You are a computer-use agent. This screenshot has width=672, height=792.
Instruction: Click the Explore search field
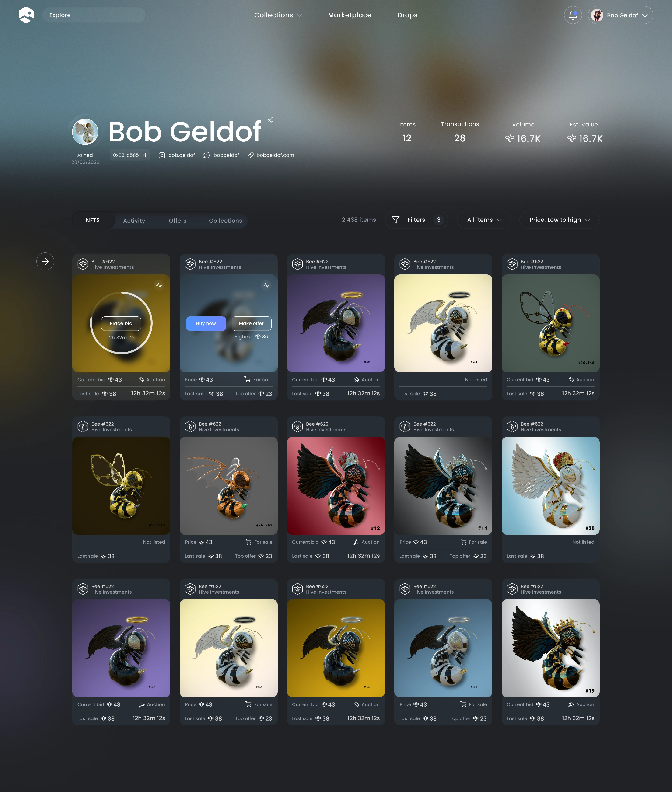pos(94,15)
